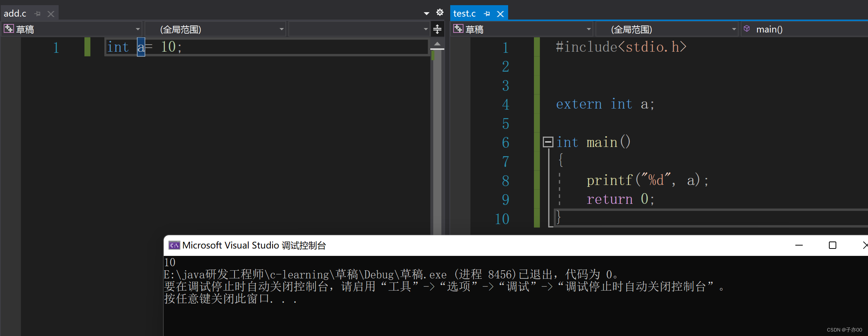Click the split editor window icon
Image resolution: width=868 pixels, height=336 pixels.
click(x=437, y=29)
